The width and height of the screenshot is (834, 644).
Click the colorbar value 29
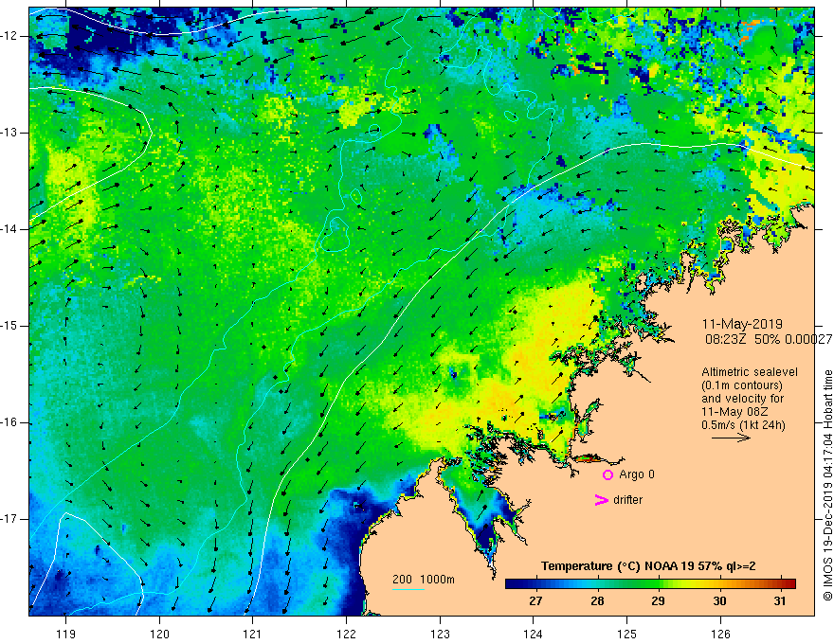pos(658,601)
